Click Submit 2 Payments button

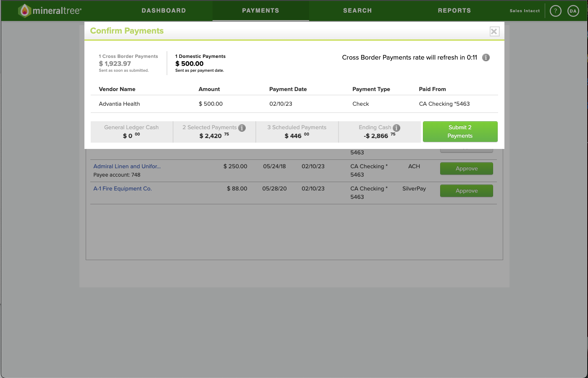(x=460, y=132)
